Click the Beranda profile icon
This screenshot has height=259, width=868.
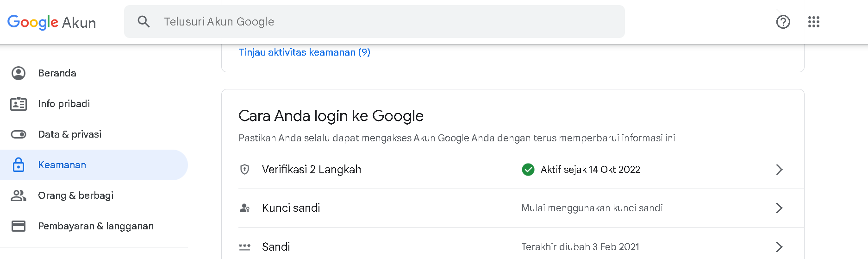click(19, 73)
